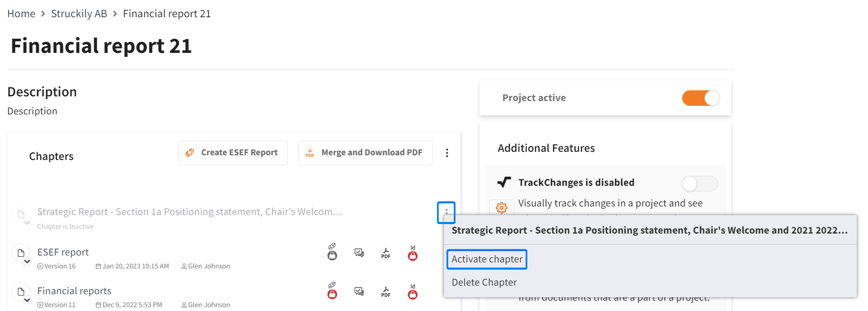Open the Chapters three-dot options menu
Viewport: 868px width, 311px height.
click(x=447, y=153)
